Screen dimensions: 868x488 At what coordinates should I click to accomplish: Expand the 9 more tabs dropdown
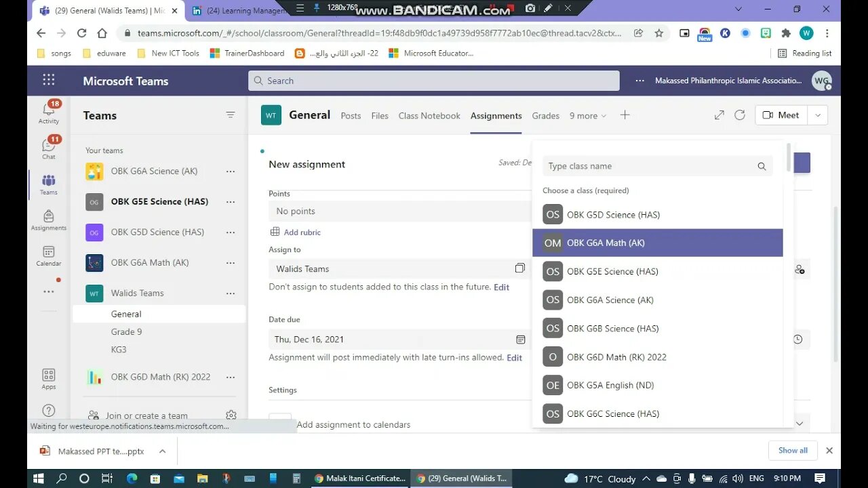(588, 116)
